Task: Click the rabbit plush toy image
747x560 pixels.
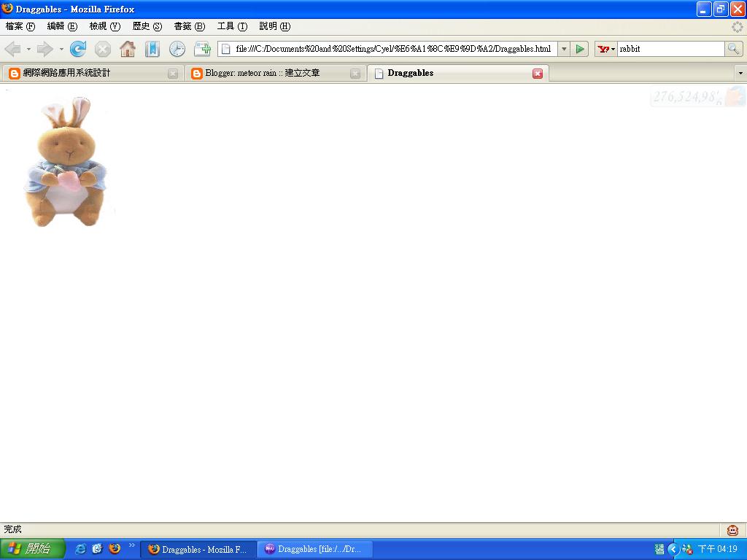Action: (x=66, y=162)
